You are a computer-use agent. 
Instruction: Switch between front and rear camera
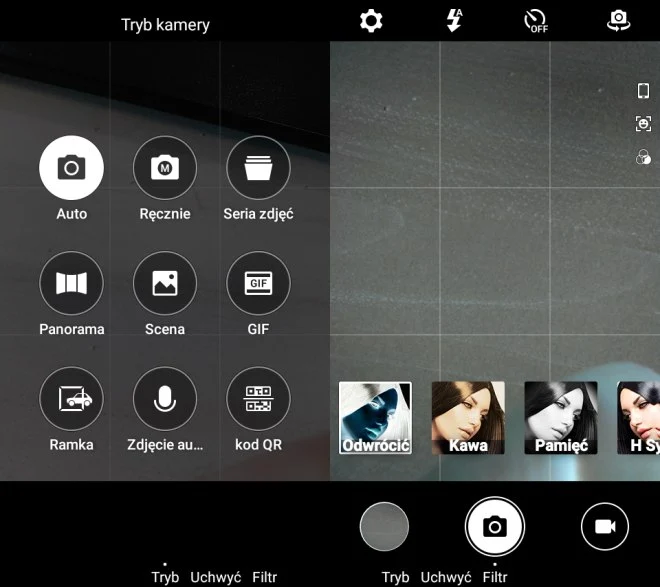pos(619,21)
